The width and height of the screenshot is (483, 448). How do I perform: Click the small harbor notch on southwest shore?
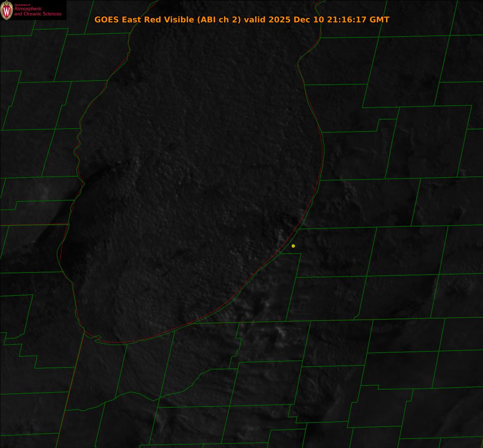click(x=97, y=338)
